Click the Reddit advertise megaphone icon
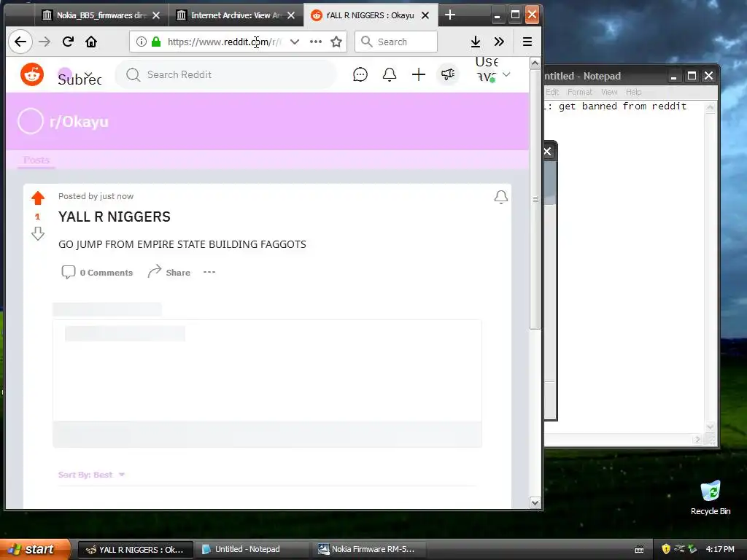The height and width of the screenshot is (560, 747). pyautogui.click(x=448, y=75)
